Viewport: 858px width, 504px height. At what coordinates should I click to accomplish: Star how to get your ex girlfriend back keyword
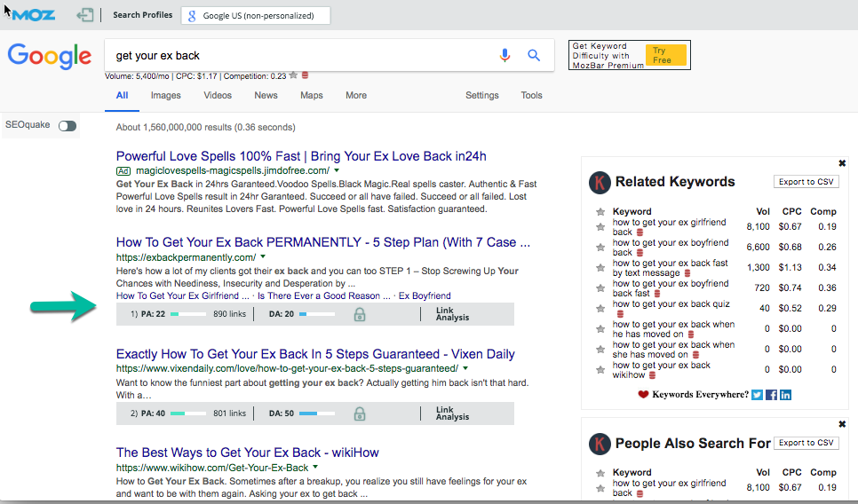(x=600, y=227)
